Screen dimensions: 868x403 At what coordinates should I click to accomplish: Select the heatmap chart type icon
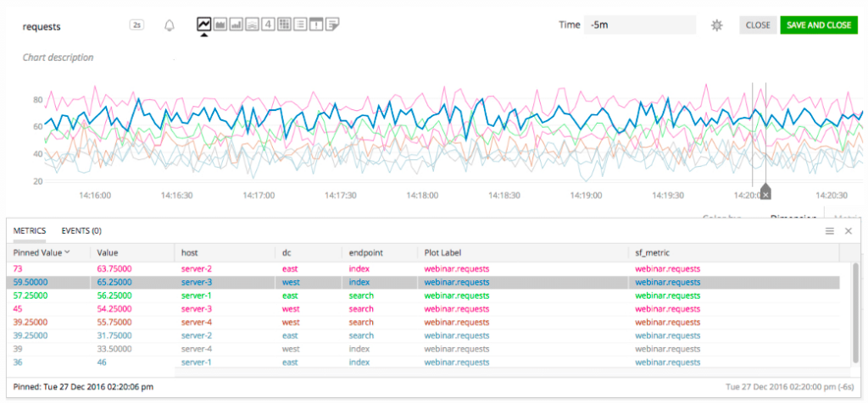284,25
